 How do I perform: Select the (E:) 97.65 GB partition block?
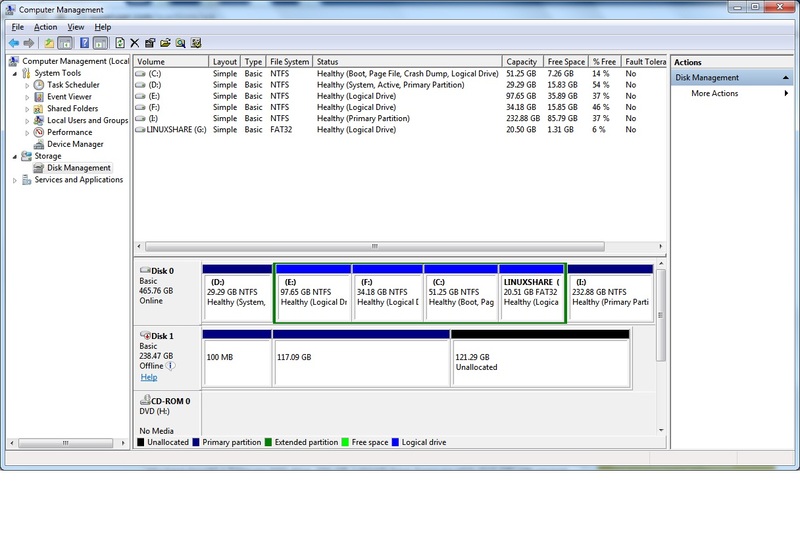coord(313,293)
